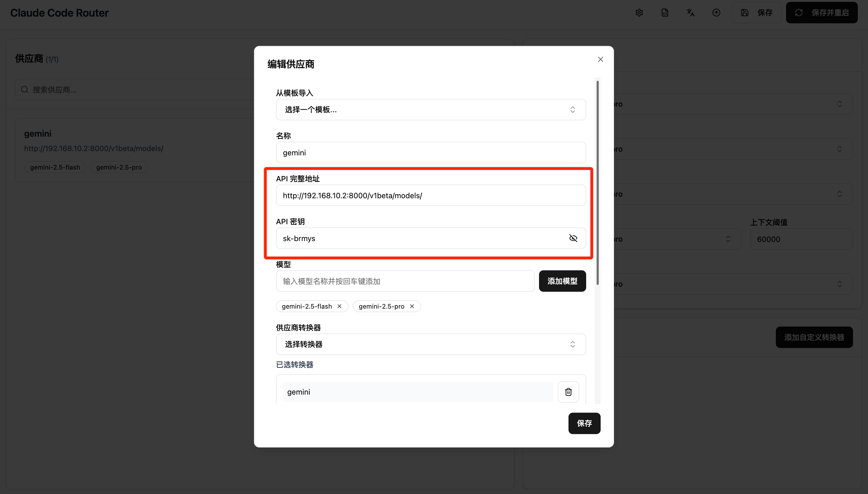The width and height of the screenshot is (868, 494).
Task: Click the Claude Code Router title
Action: (59, 13)
